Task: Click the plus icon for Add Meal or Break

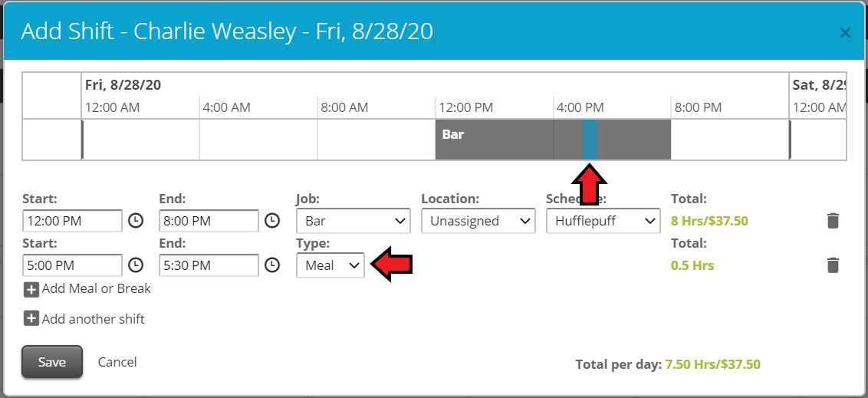Action: pyautogui.click(x=31, y=289)
